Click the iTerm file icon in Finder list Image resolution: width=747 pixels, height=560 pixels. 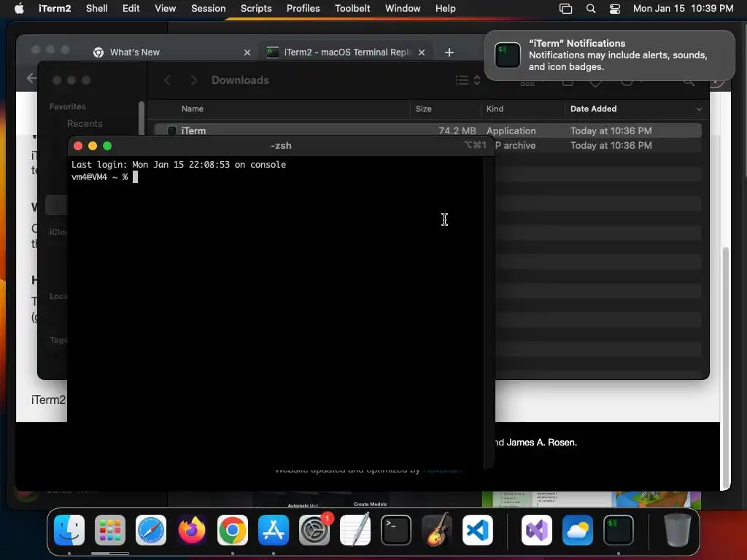[x=172, y=131]
